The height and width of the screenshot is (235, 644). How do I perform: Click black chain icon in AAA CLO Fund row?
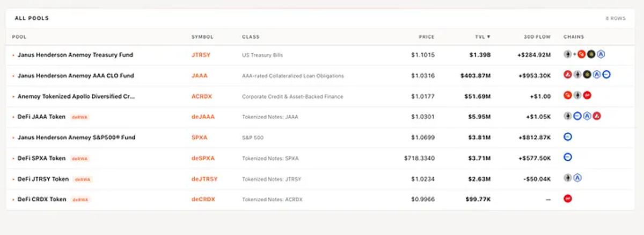587,75
